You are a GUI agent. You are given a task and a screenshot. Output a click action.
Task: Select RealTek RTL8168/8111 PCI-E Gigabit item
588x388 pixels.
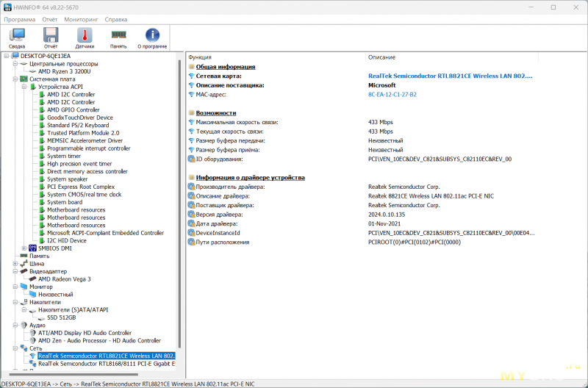click(x=107, y=364)
